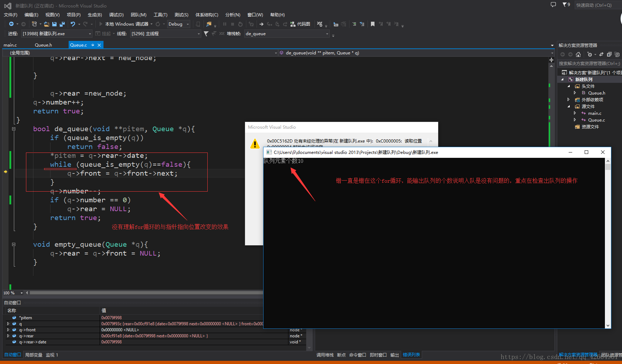Click the console window vertical scrollbar thumb
The height and width of the screenshot is (364, 622).
tap(608, 167)
